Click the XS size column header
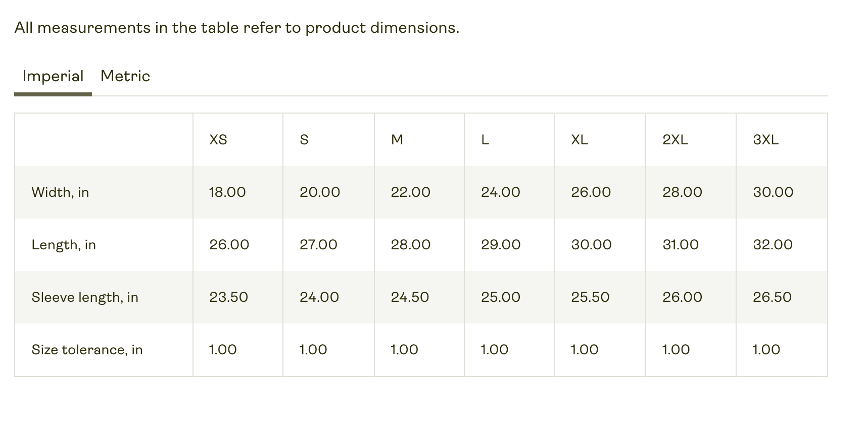 pyautogui.click(x=218, y=140)
